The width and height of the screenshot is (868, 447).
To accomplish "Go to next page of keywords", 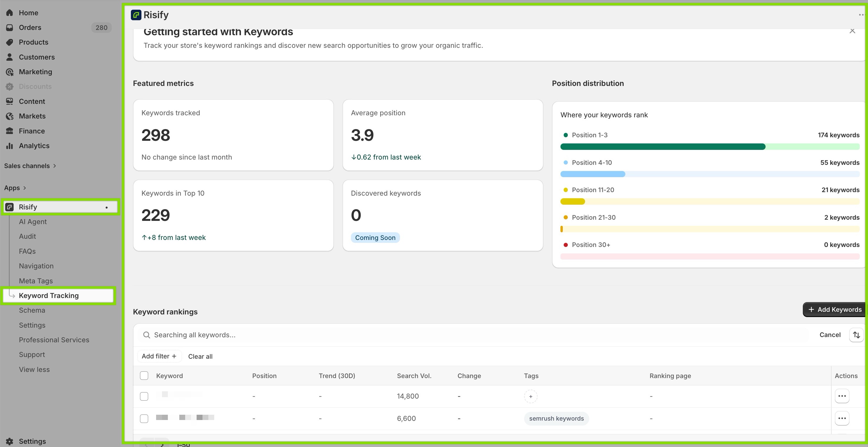I will point(162,444).
